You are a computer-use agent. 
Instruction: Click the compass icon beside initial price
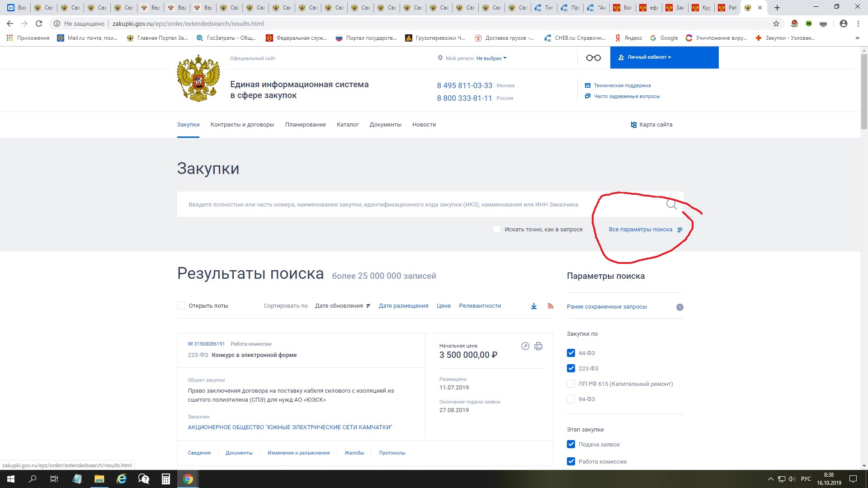click(x=525, y=346)
